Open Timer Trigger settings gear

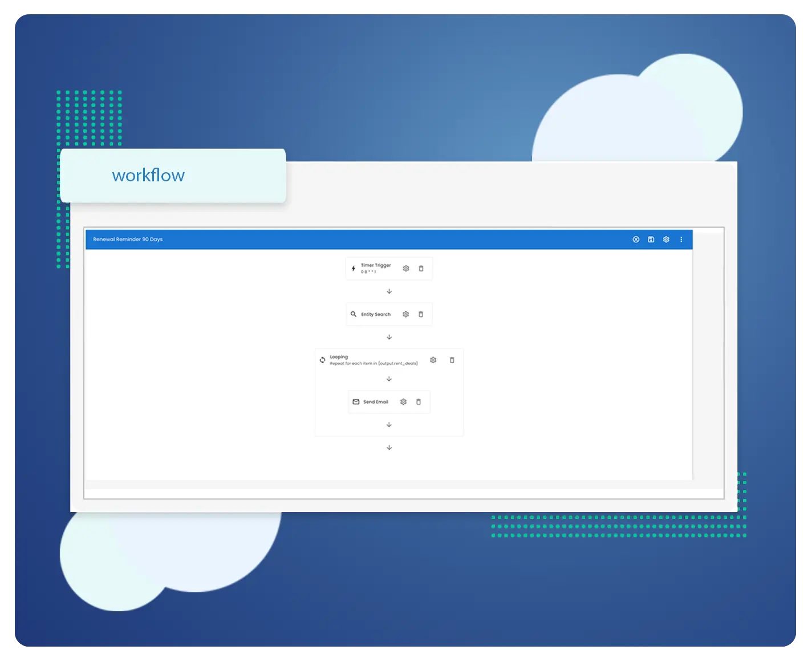point(406,269)
